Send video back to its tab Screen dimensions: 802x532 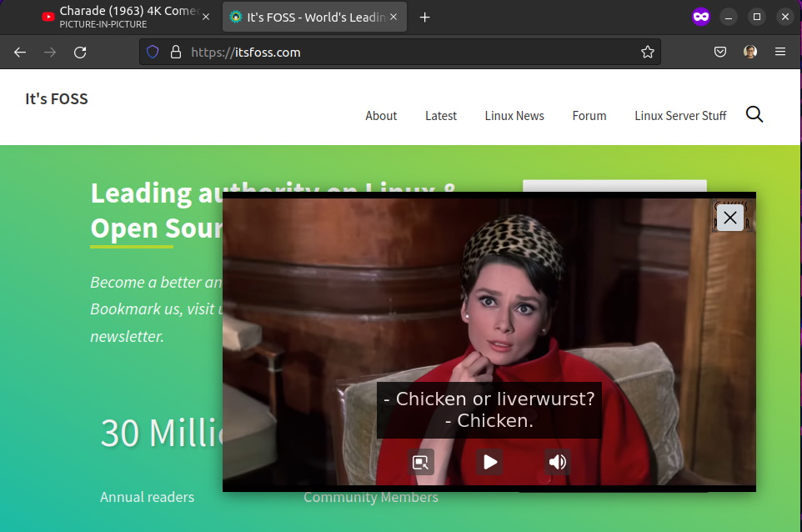click(x=423, y=462)
